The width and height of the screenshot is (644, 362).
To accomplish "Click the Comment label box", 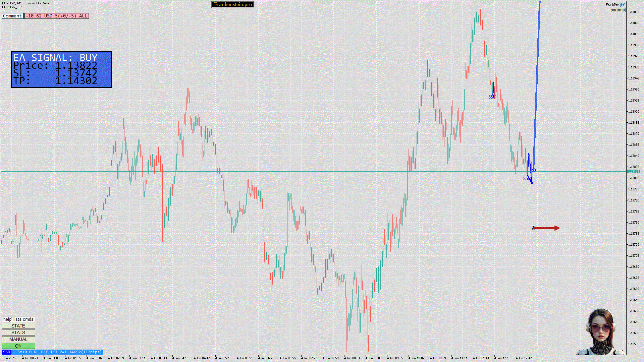I will [12, 16].
